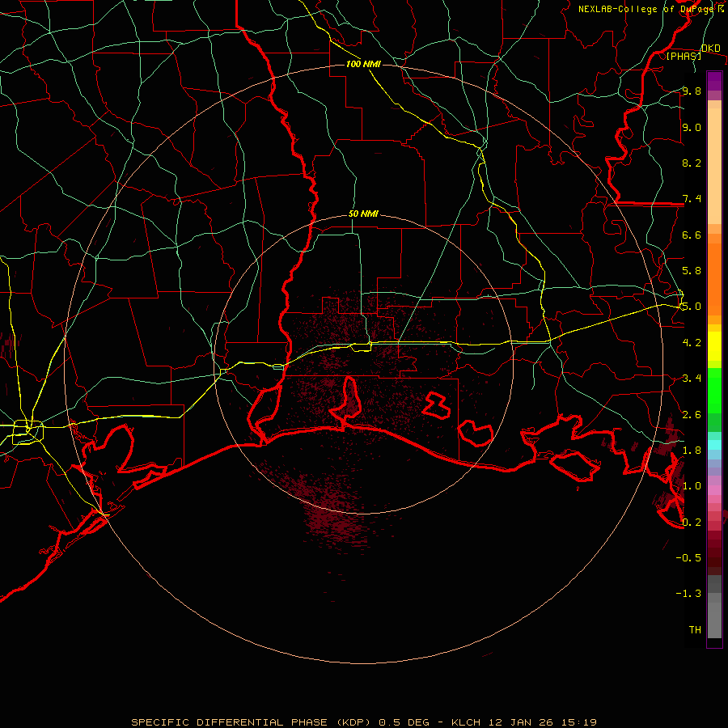This screenshot has width=728, height=728.
Task: Select the 9.0 scale value
Action: point(692,127)
